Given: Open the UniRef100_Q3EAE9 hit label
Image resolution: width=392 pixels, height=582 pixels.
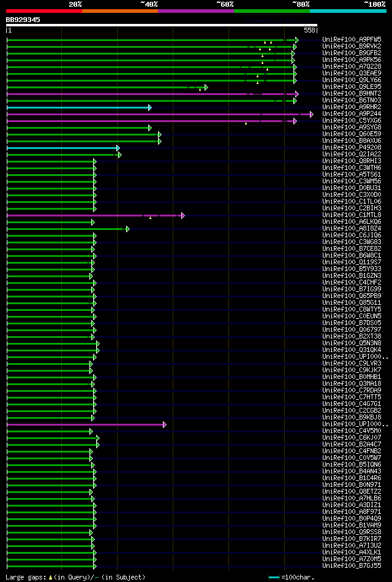Looking at the screenshot, I should click(x=352, y=73).
